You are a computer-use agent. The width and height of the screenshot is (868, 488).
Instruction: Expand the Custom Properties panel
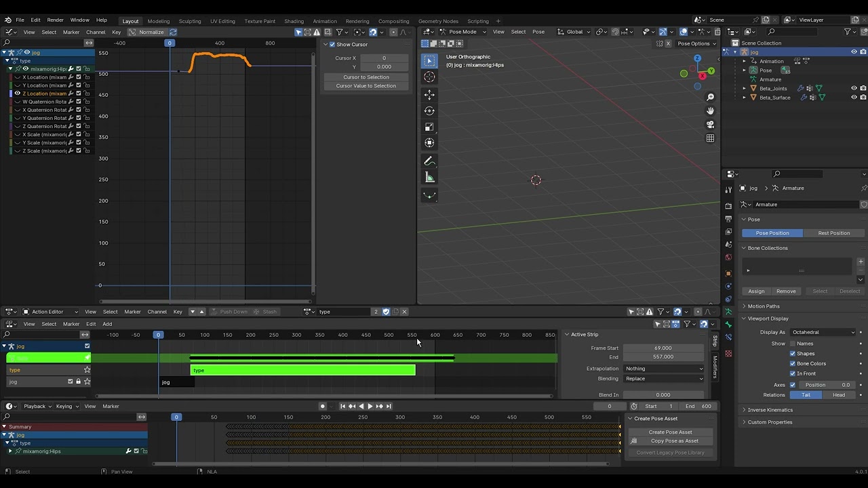[770, 422]
